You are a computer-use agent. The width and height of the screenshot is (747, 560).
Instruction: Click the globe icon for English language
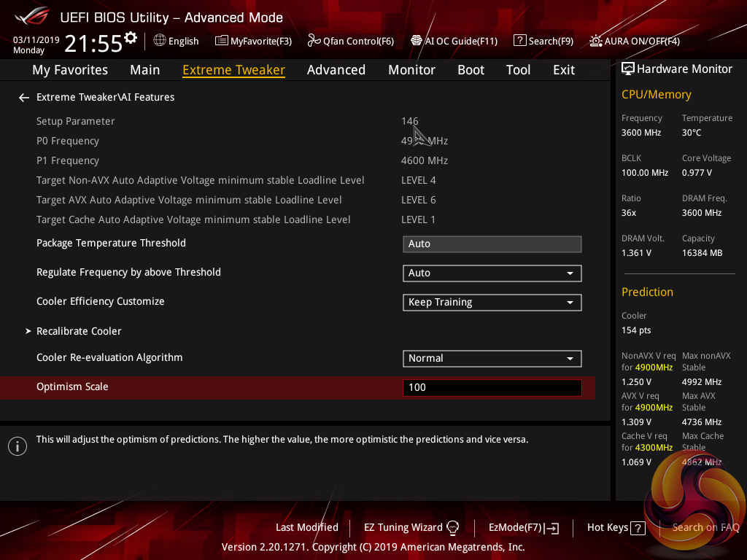pyautogui.click(x=160, y=41)
